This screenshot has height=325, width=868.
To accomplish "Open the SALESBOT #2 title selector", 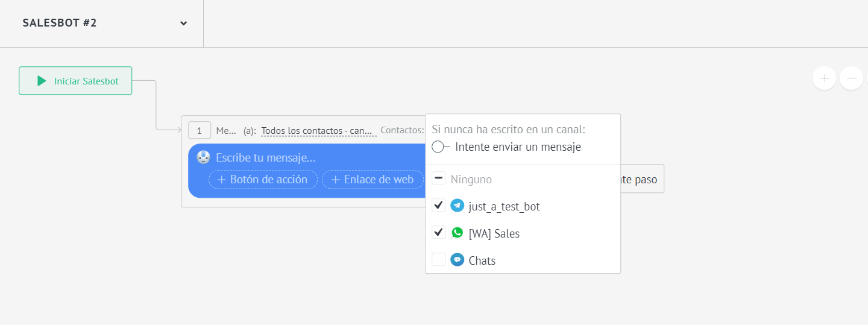I will click(x=60, y=24).
